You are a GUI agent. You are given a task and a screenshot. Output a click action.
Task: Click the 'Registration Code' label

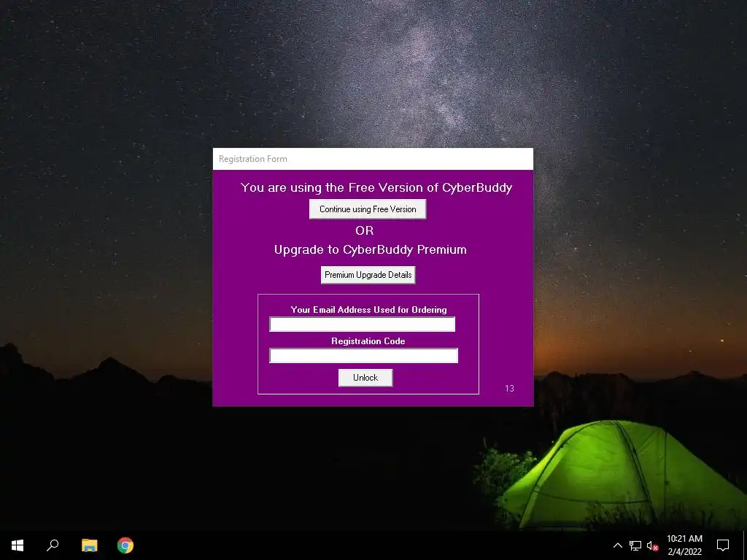[x=368, y=341]
